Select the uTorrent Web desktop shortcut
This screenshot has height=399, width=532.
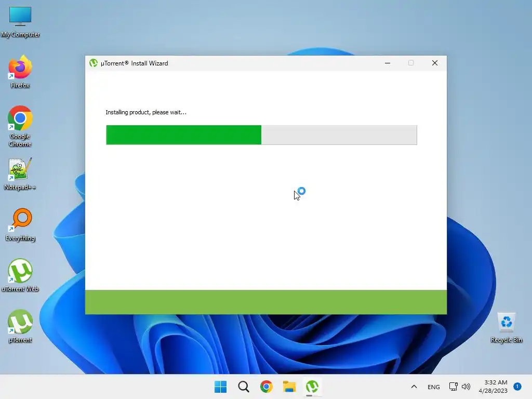click(x=20, y=275)
